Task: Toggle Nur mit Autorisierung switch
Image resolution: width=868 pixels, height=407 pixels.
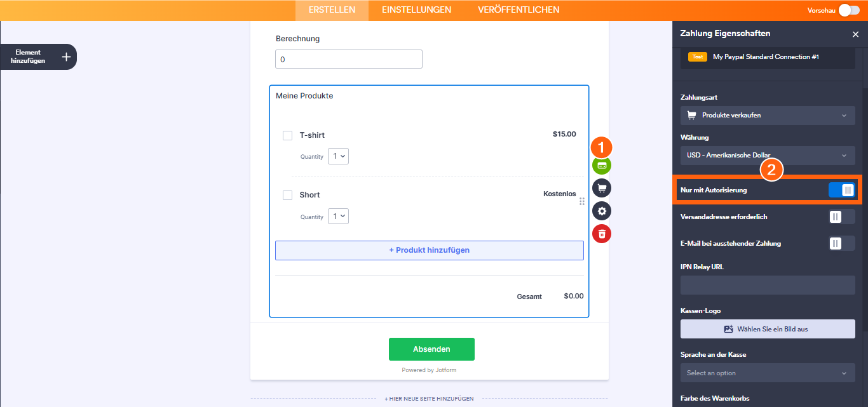Action: [842, 190]
